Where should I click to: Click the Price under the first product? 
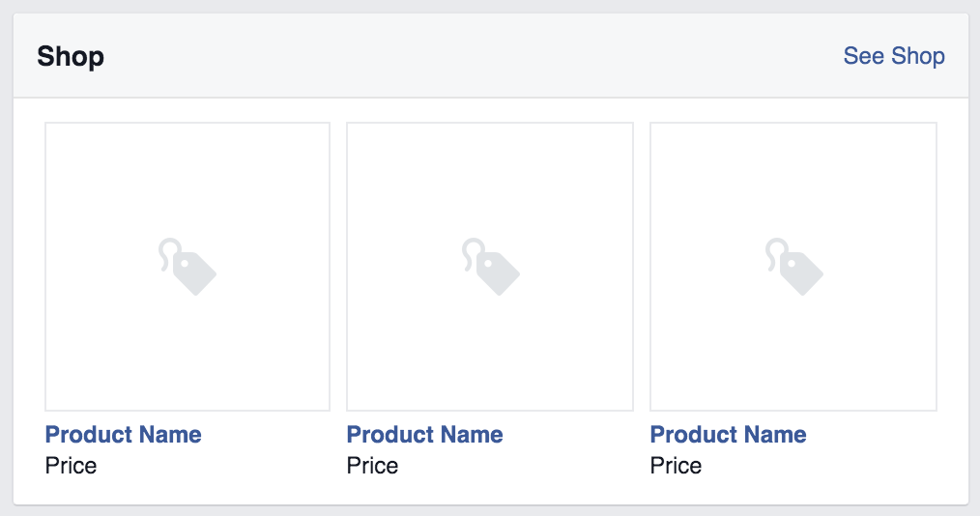(72, 466)
